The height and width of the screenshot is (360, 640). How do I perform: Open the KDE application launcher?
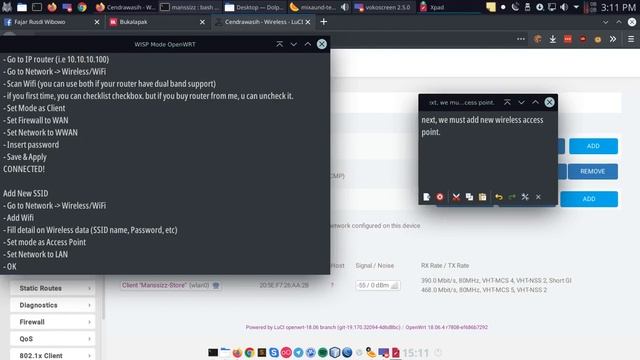[x=7, y=7]
